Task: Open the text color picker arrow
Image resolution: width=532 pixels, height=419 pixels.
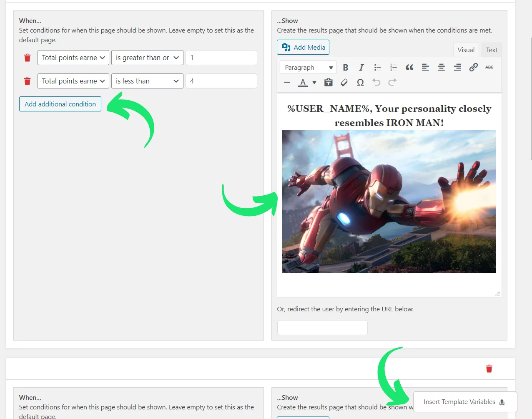Action: pos(314,83)
